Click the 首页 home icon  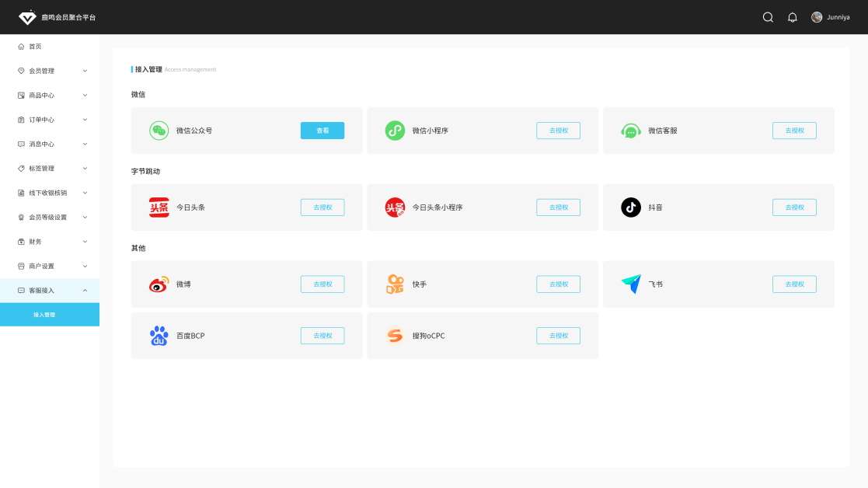(21, 47)
